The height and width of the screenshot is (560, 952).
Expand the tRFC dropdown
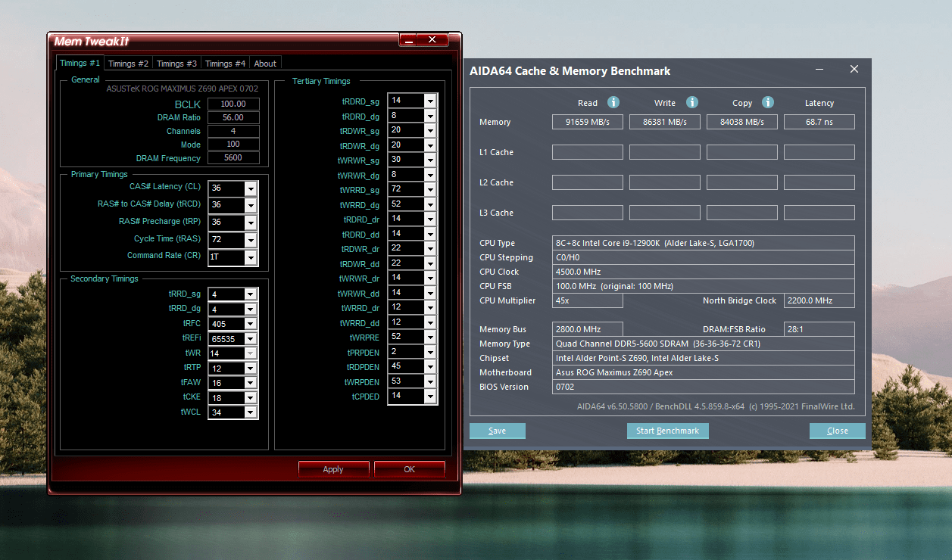pyautogui.click(x=251, y=325)
